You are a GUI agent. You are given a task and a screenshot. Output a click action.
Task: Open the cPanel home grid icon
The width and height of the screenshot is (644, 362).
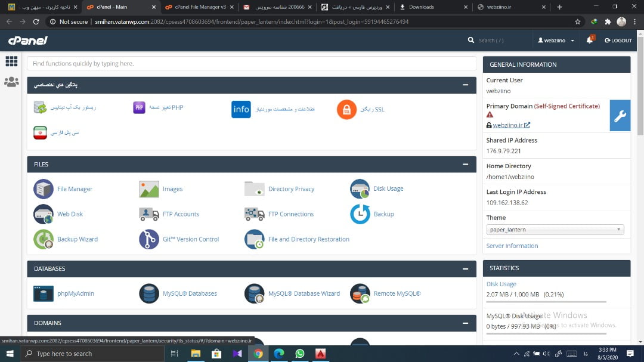point(11,61)
